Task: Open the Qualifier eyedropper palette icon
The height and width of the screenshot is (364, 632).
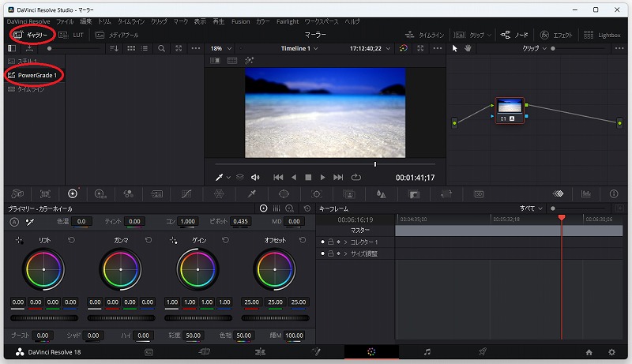Action: [x=251, y=194]
